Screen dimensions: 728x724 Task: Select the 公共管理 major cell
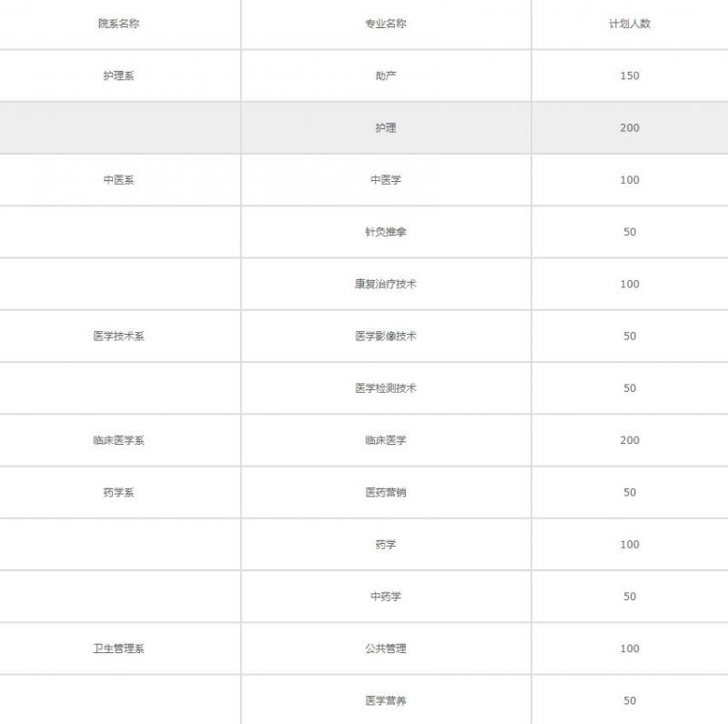pos(386,649)
